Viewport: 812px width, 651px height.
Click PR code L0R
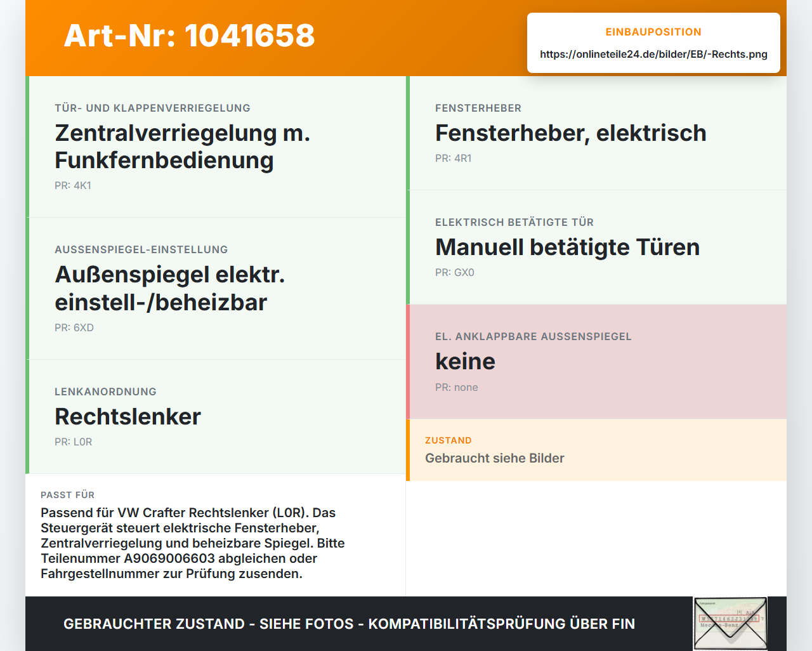click(x=74, y=442)
